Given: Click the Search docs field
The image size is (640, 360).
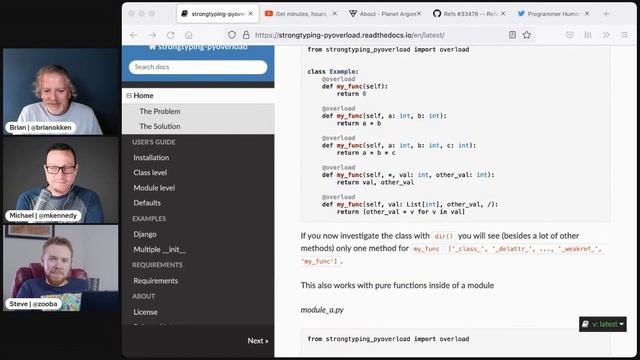Looking at the screenshot, I should point(198,67).
